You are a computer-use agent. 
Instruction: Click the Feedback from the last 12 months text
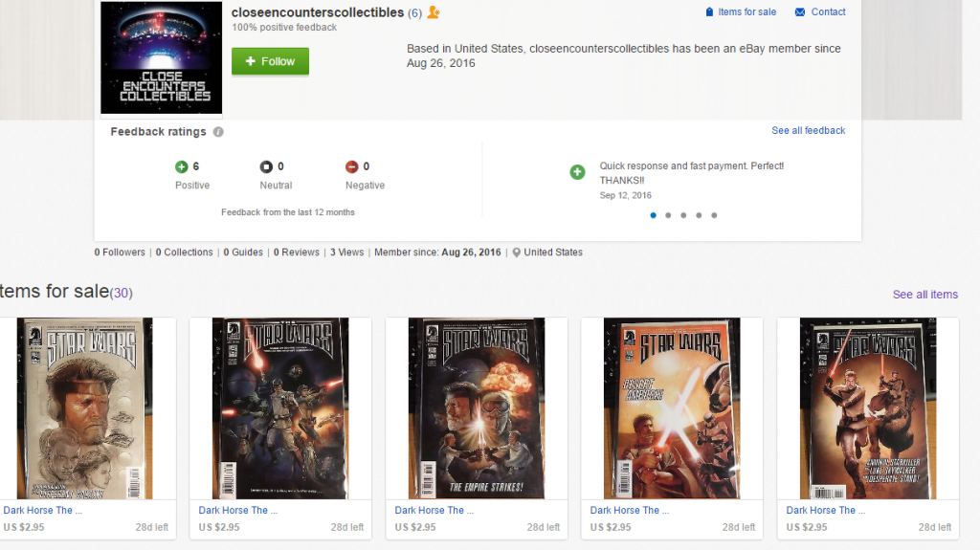coord(287,212)
